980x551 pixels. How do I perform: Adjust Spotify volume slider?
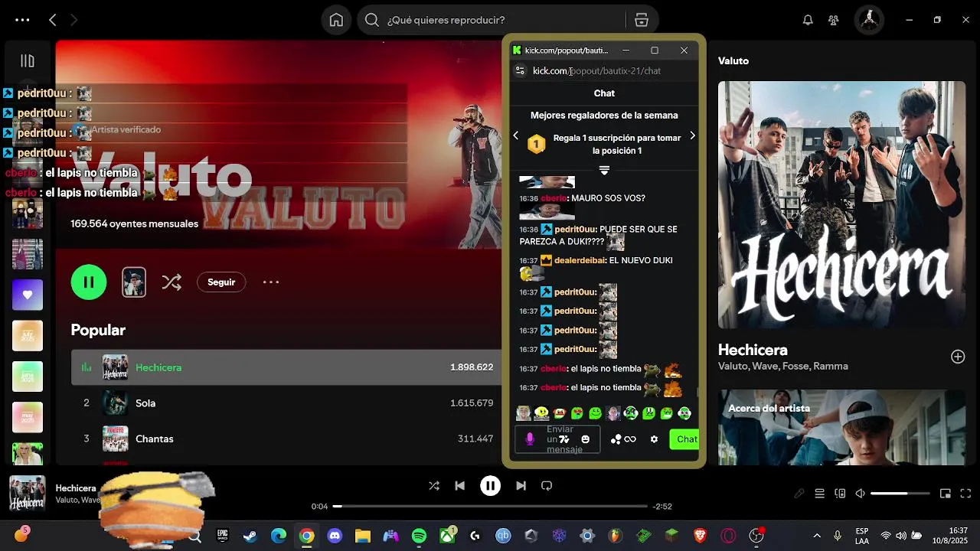click(x=899, y=494)
